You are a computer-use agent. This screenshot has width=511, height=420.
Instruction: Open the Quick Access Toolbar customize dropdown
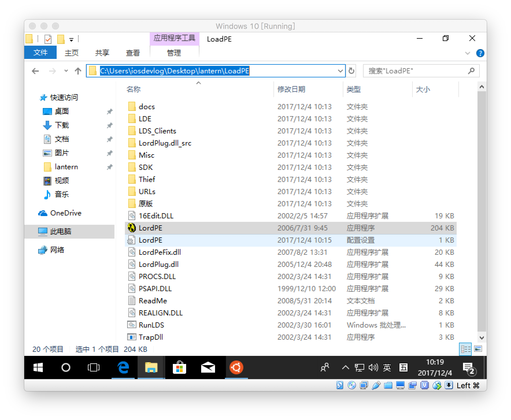click(x=71, y=40)
